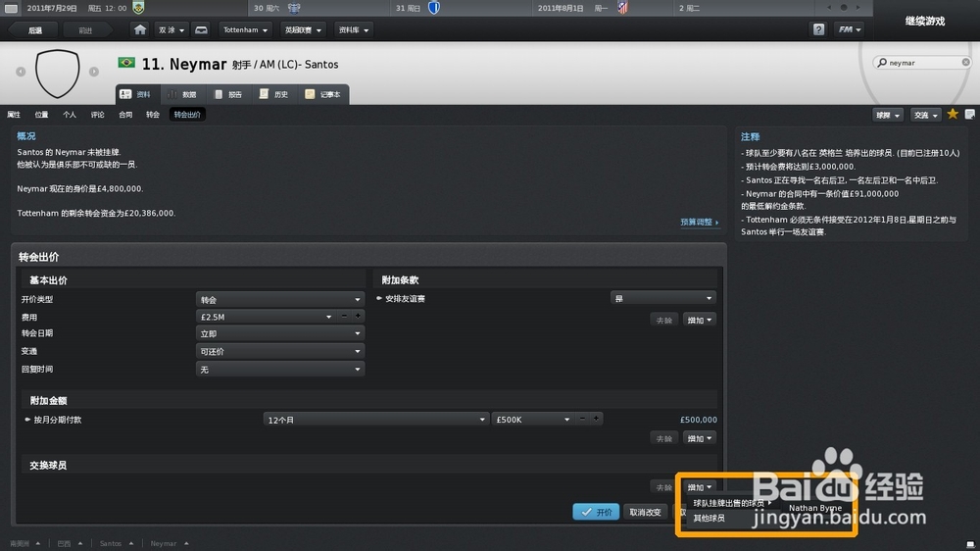980x551 pixels.
Task: Go back with 后退 button
Action: pyautogui.click(x=35, y=30)
